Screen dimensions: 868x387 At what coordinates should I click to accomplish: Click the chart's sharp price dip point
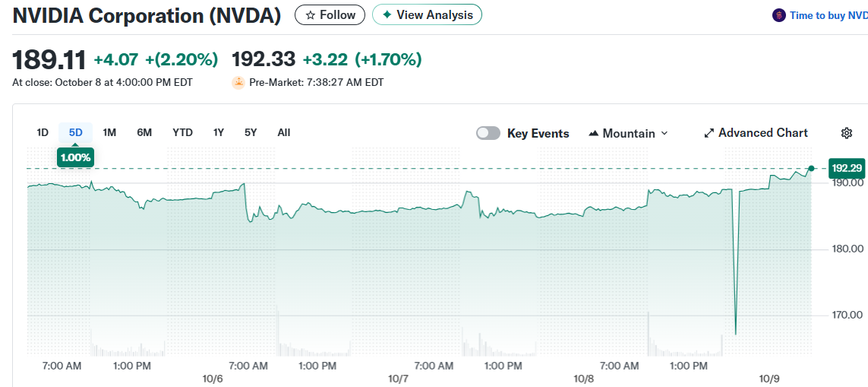tap(735, 333)
